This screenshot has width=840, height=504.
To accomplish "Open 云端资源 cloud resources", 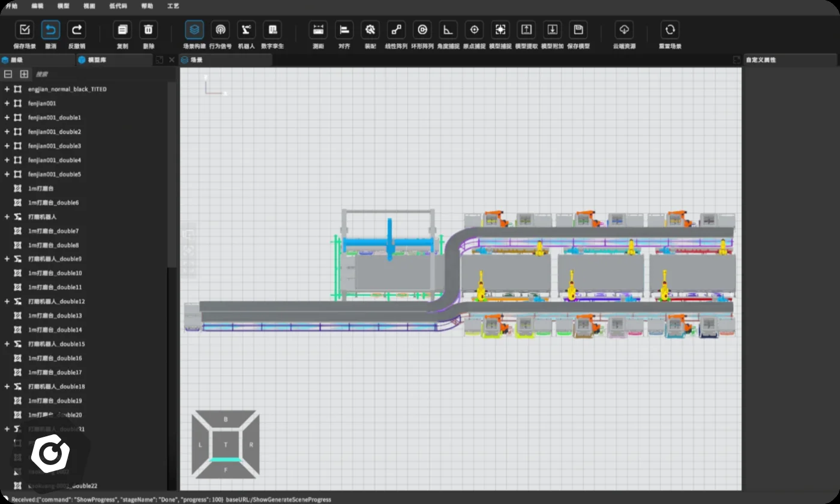I will click(624, 30).
